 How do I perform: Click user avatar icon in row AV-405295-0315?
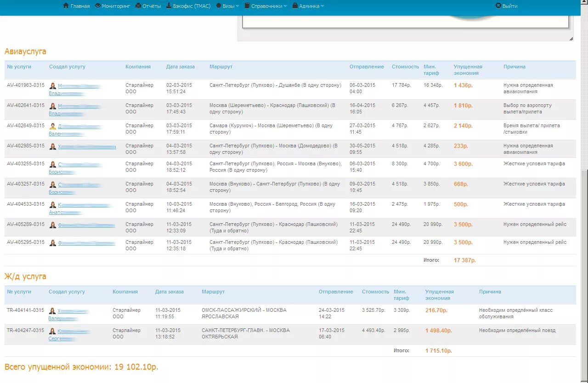pos(53,243)
